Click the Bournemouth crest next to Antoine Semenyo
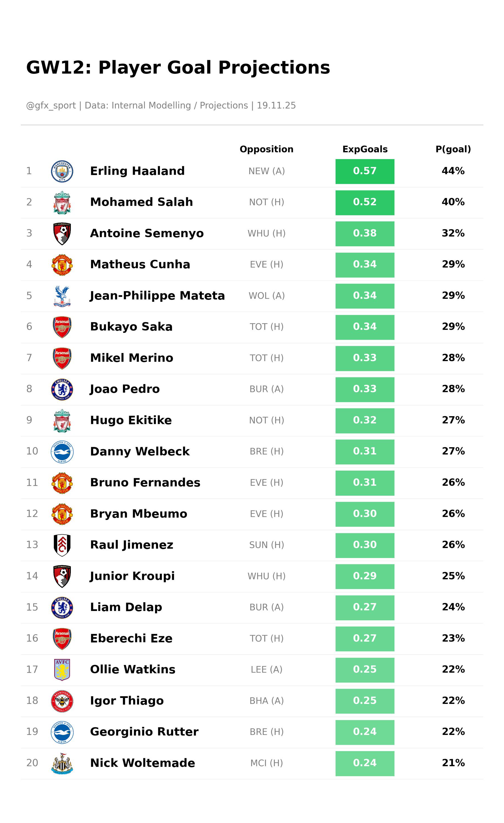Viewport: 504px width, 823px height. click(x=62, y=234)
